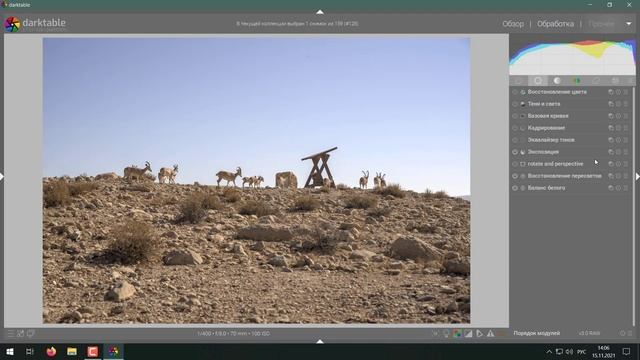The height and width of the screenshot is (360, 640).
Task: Enable the Базовая кривая module
Action: pos(515,116)
